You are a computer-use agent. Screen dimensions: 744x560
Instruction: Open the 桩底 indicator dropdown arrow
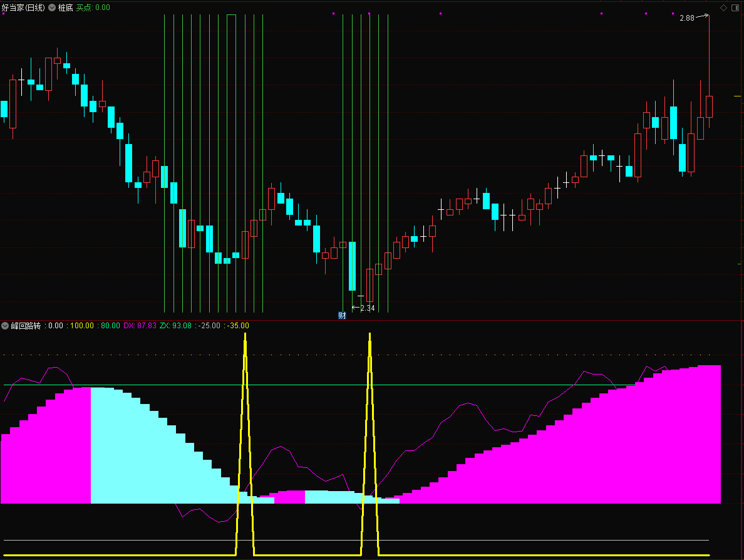tap(52, 8)
